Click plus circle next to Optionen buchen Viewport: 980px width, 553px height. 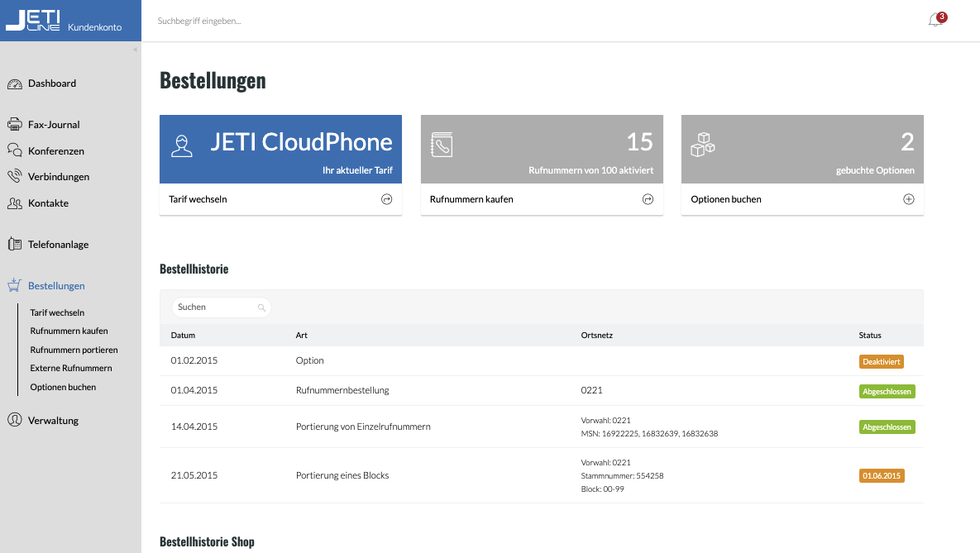point(909,199)
